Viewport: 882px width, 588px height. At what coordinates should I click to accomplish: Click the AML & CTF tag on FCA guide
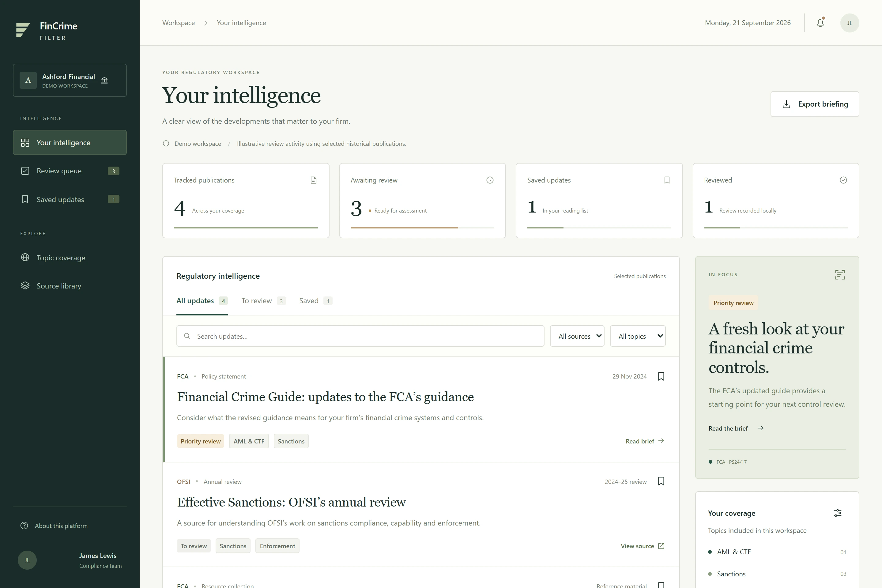(249, 441)
